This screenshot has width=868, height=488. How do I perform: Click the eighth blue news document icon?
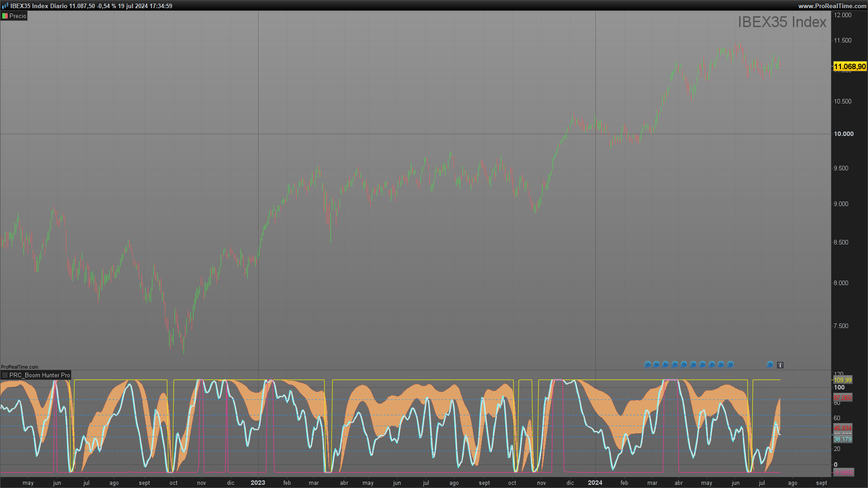[x=712, y=365]
